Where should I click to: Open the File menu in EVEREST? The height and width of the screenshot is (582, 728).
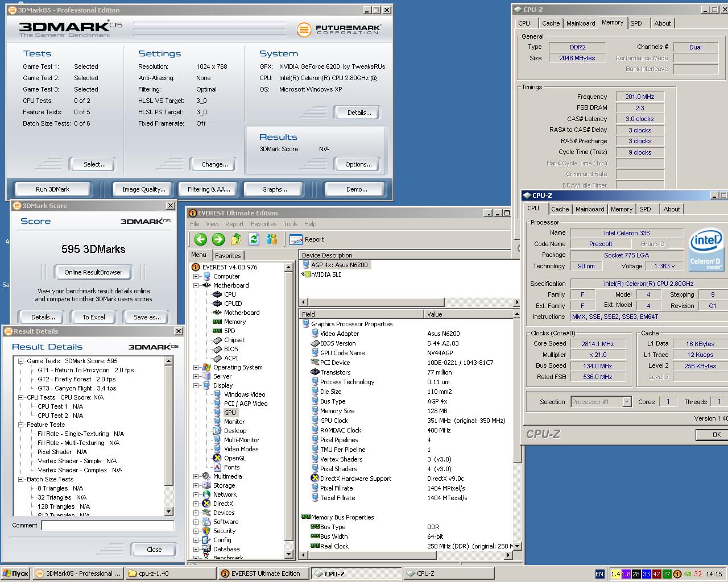coord(195,224)
